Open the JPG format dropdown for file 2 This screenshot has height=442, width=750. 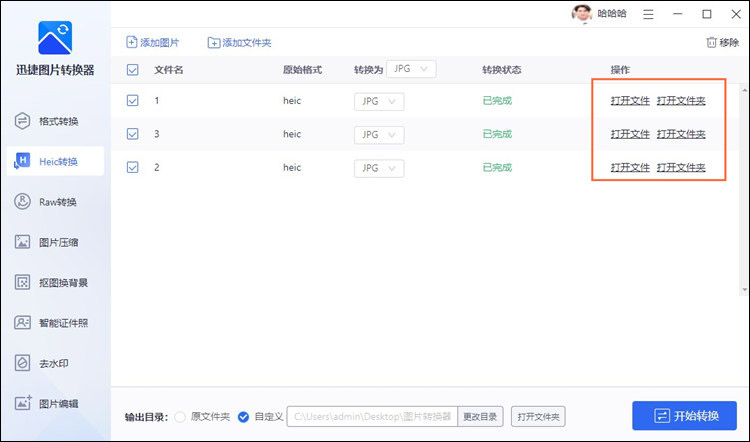pyautogui.click(x=379, y=168)
